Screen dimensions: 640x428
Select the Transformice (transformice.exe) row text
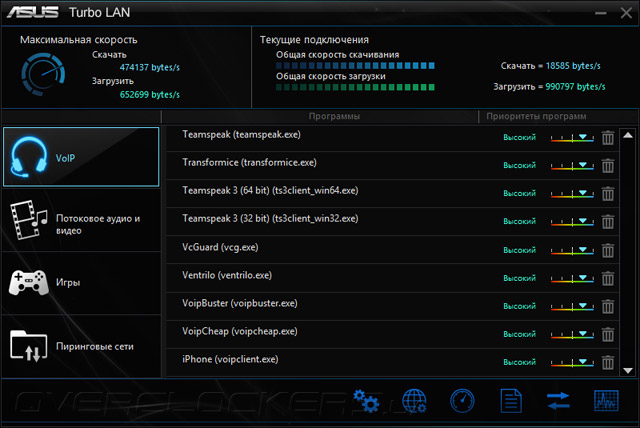point(249,162)
